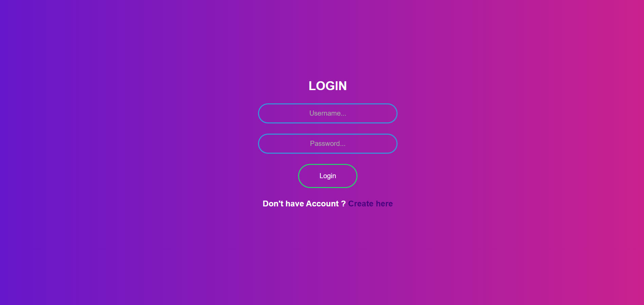Select the LOGIN heading text
The height and width of the screenshot is (305, 644).
[x=328, y=86]
